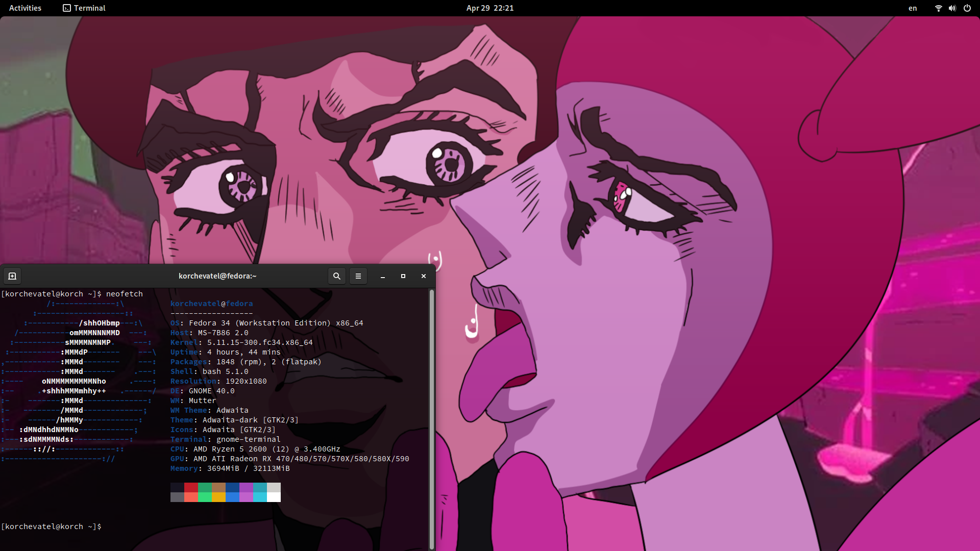Open the clock showing Apr 29 22:21

[x=490, y=8]
